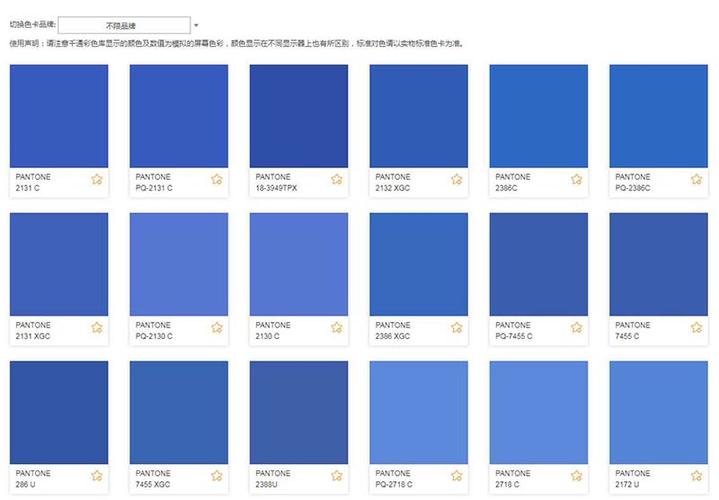Screen dimensions: 719x500
Task: Click the '2388U' label text
Action: [266, 484]
